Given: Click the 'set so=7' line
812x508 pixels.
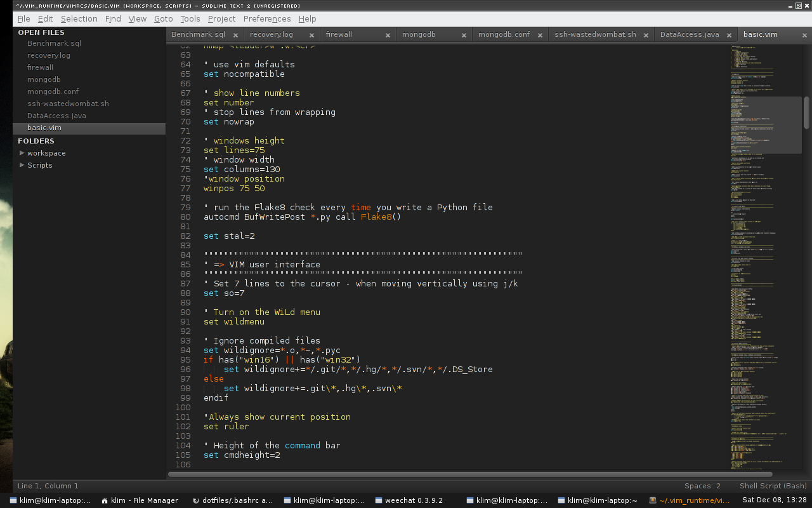Looking at the screenshot, I should [x=224, y=293].
